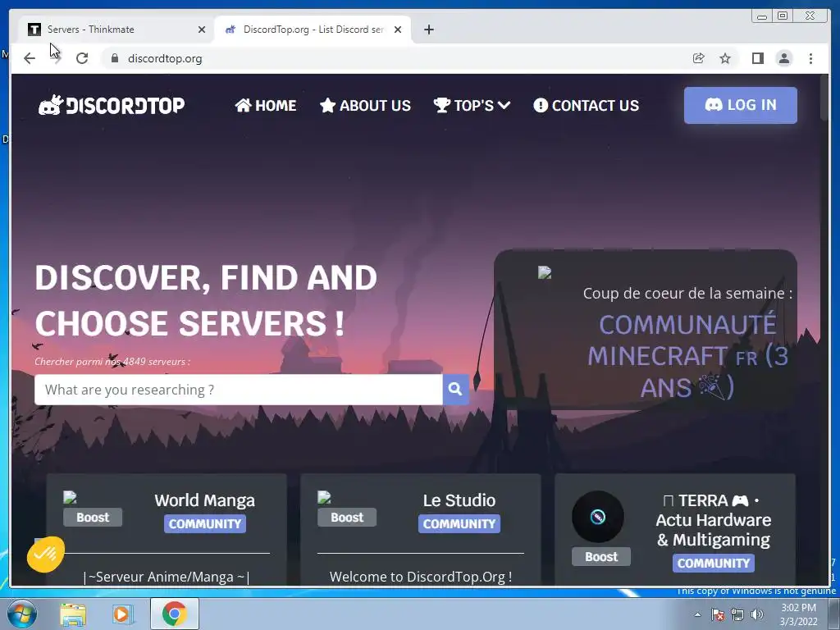Click the COMMUNITY tag under TERRA
Viewport: 840px width, 630px height.
pyautogui.click(x=714, y=563)
